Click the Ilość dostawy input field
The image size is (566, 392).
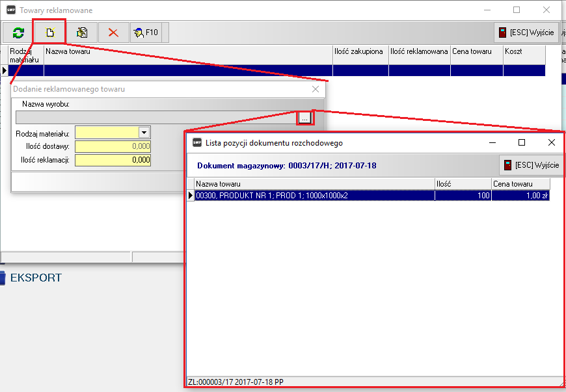113,146
